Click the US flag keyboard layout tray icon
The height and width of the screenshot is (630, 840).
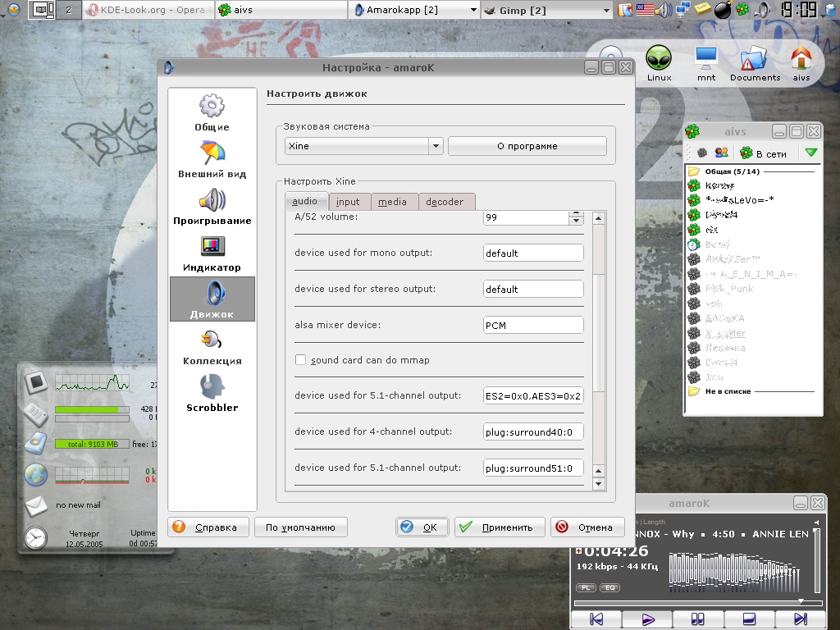coord(645,10)
